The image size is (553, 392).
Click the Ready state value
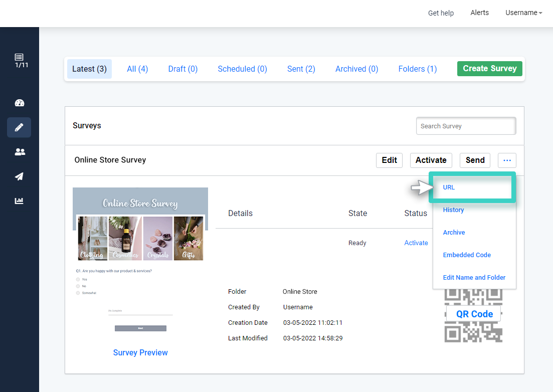(x=357, y=243)
